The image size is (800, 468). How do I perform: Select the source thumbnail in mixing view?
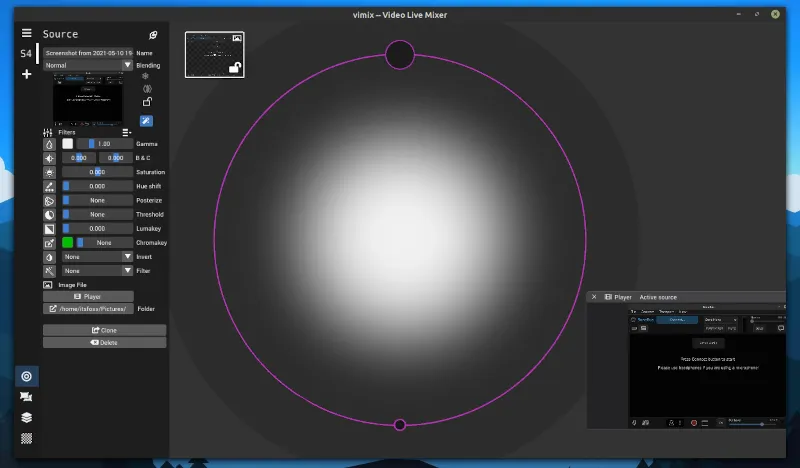tap(214, 55)
